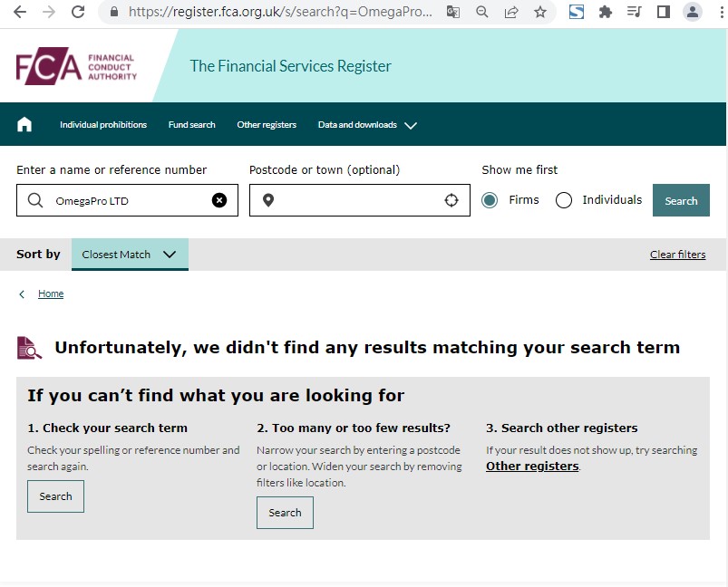The height and width of the screenshot is (587, 728).
Task: Click The Financial Services Register title
Action: pyautogui.click(x=291, y=66)
